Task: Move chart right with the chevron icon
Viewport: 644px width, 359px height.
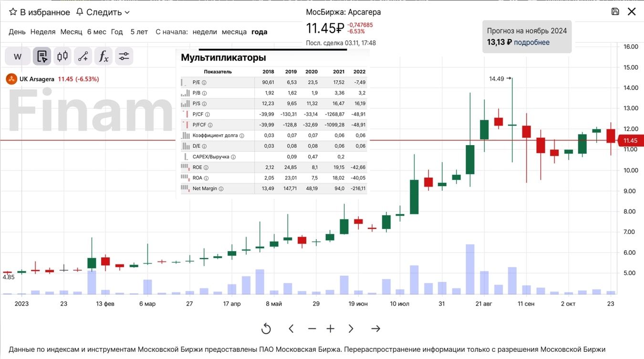Action: [x=351, y=328]
